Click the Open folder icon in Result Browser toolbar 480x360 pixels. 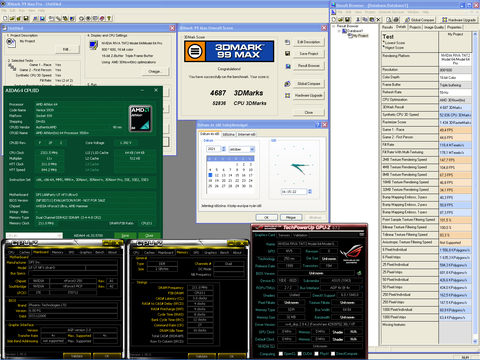click(x=341, y=20)
